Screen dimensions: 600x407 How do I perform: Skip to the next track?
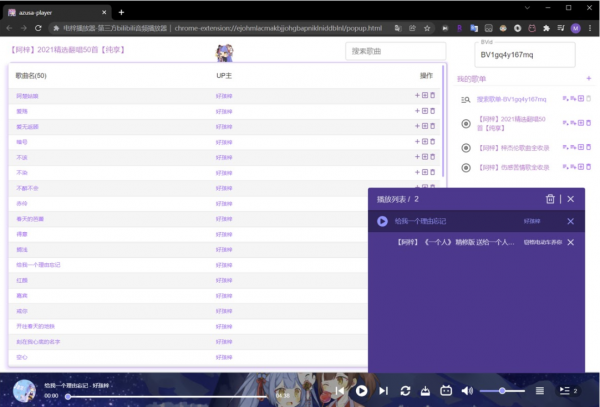click(383, 391)
